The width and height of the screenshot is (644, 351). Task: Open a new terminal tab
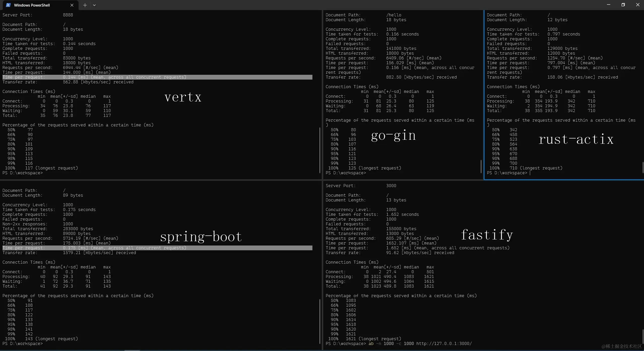click(x=85, y=5)
